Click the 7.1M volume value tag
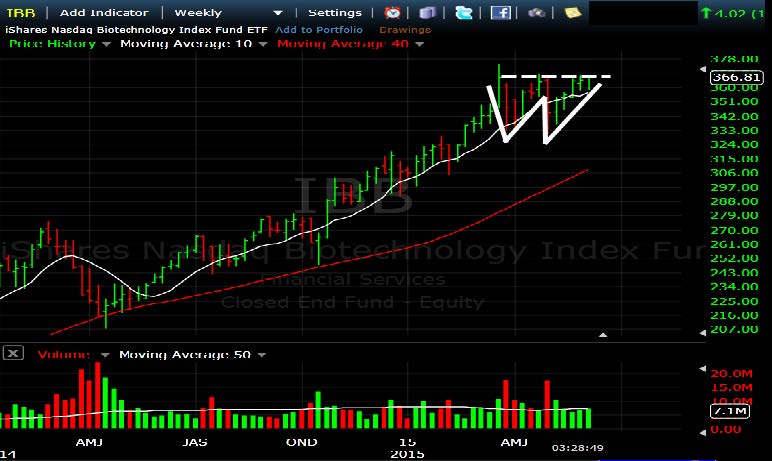The width and height of the screenshot is (772, 461). 730,411
